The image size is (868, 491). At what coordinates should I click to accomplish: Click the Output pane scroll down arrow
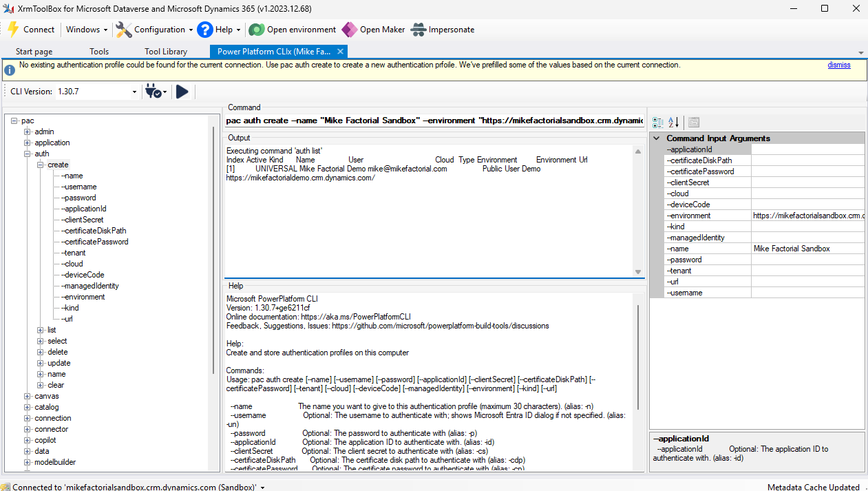(x=638, y=272)
